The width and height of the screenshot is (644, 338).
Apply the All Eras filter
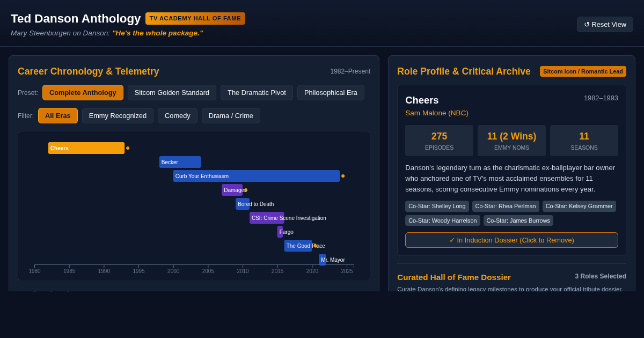[x=58, y=115]
